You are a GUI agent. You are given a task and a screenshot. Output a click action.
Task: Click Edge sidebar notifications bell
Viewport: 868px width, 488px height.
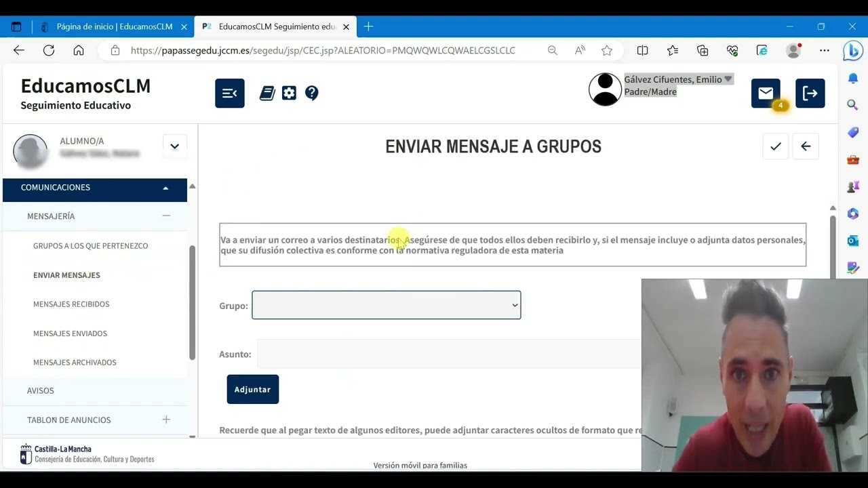click(x=853, y=78)
